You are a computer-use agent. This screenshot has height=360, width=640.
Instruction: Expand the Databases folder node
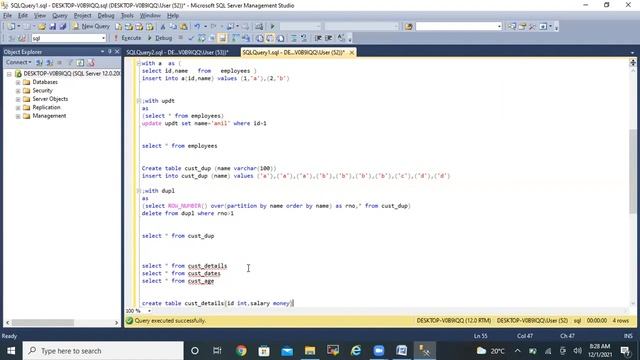click(x=18, y=82)
